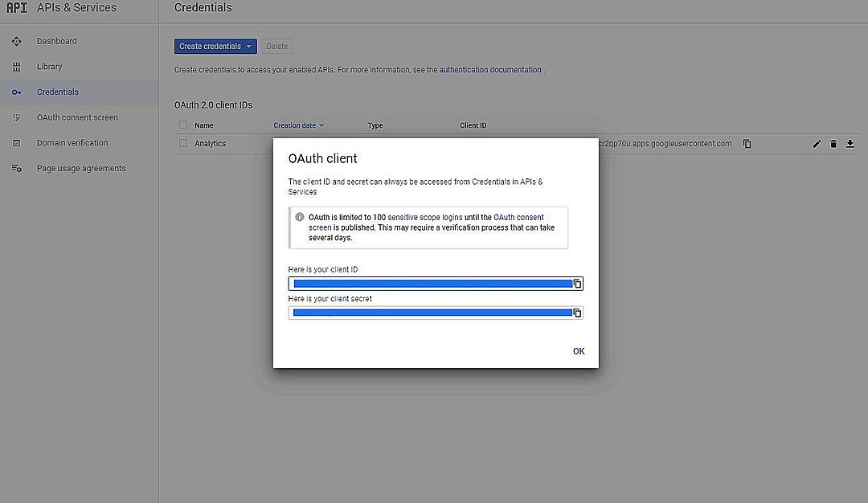Image resolution: width=868 pixels, height=503 pixels.
Task: Copy the client secret in the dialog
Action: 577,313
